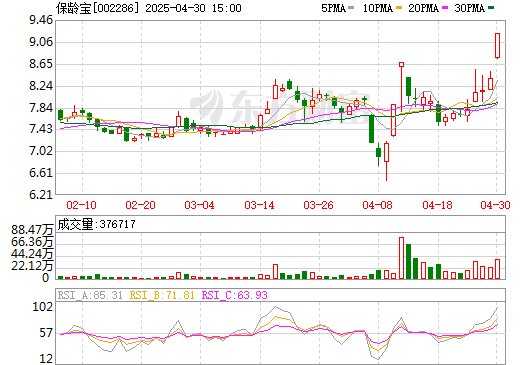Click the 9.46 price axis label
This screenshot has height=365, width=520.
click(41, 20)
